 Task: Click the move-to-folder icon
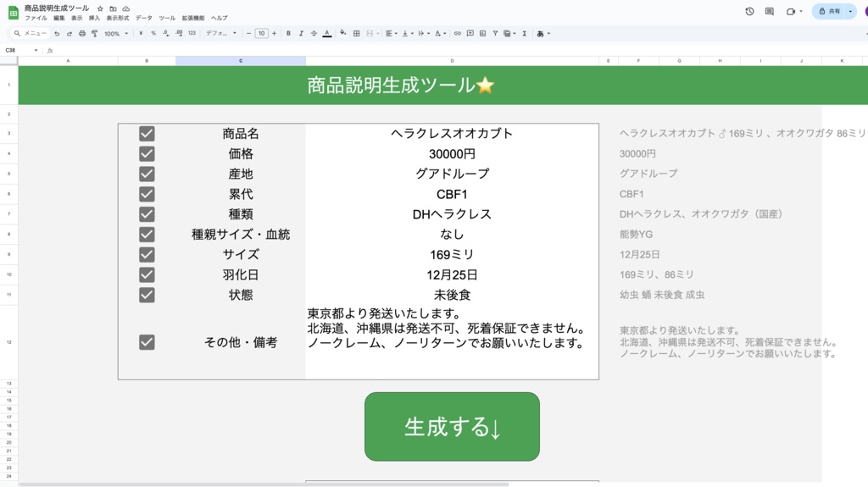pyautogui.click(x=113, y=8)
